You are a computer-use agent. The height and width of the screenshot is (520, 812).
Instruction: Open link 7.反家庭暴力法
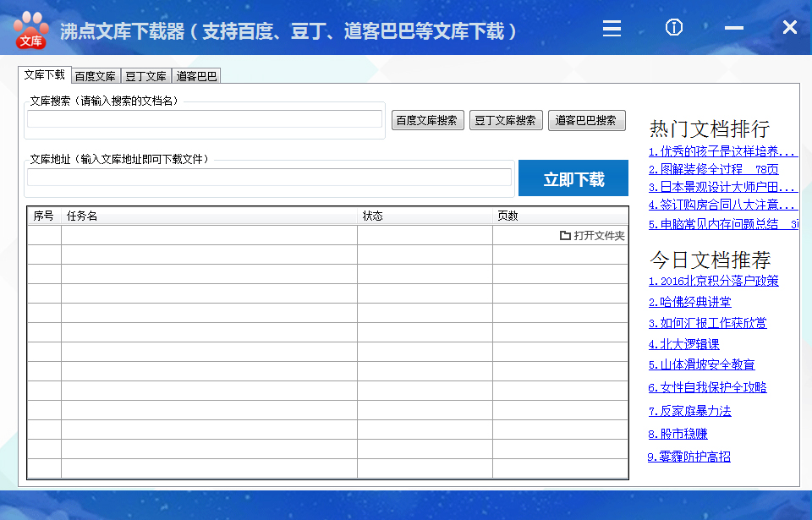tap(689, 411)
